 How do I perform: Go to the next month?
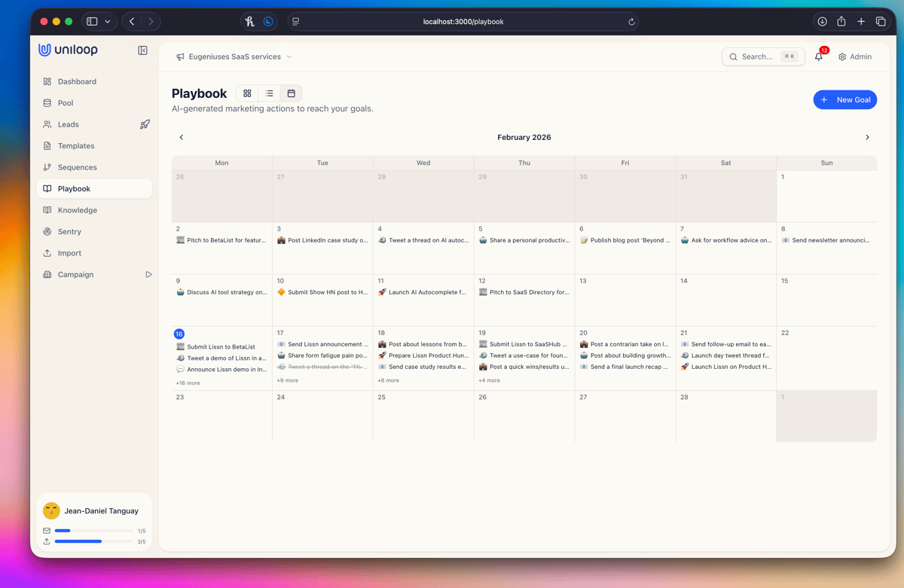(867, 137)
